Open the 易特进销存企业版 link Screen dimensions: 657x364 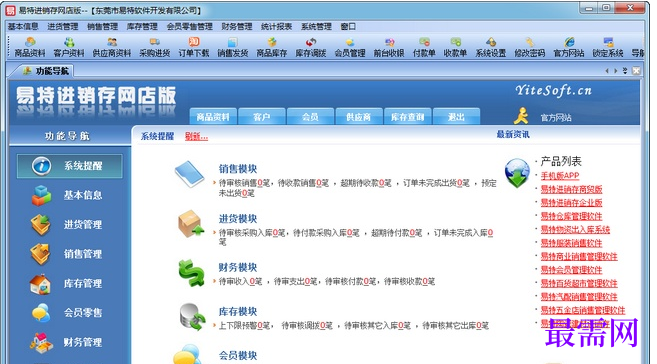(x=572, y=203)
